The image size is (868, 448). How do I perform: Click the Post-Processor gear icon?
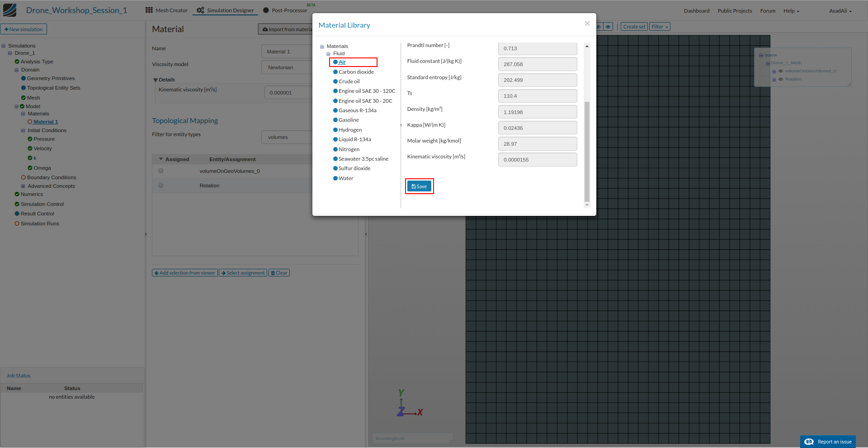(266, 10)
